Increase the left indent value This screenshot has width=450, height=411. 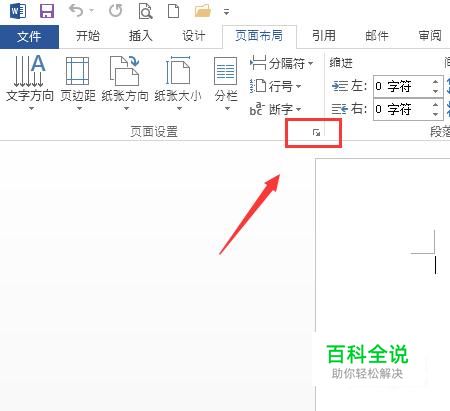tap(436, 82)
